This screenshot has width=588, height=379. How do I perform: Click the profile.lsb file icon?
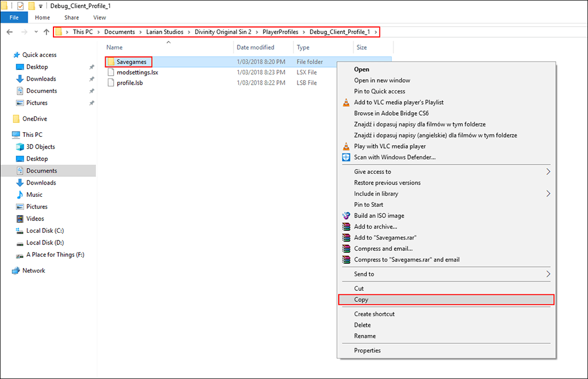111,82
